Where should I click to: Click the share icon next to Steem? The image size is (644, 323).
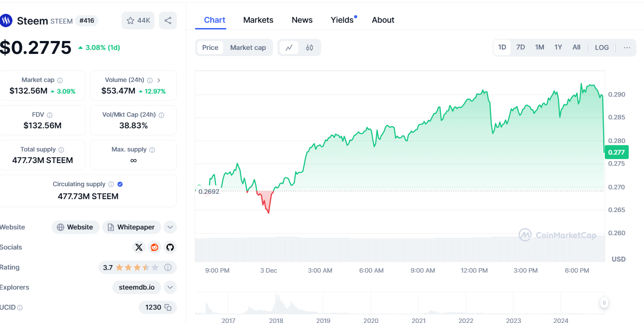(x=168, y=20)
